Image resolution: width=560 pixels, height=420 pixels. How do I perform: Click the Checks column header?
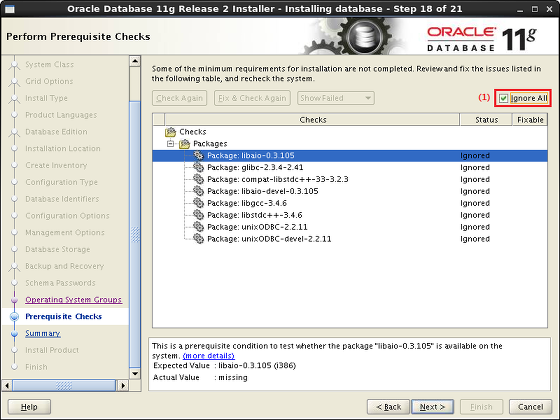point(312,120)
